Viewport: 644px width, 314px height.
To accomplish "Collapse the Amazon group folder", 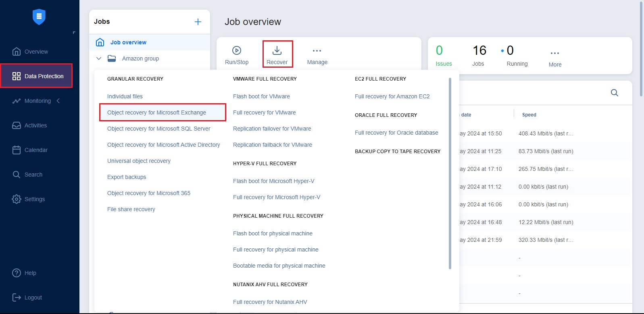I will [99, 58].
